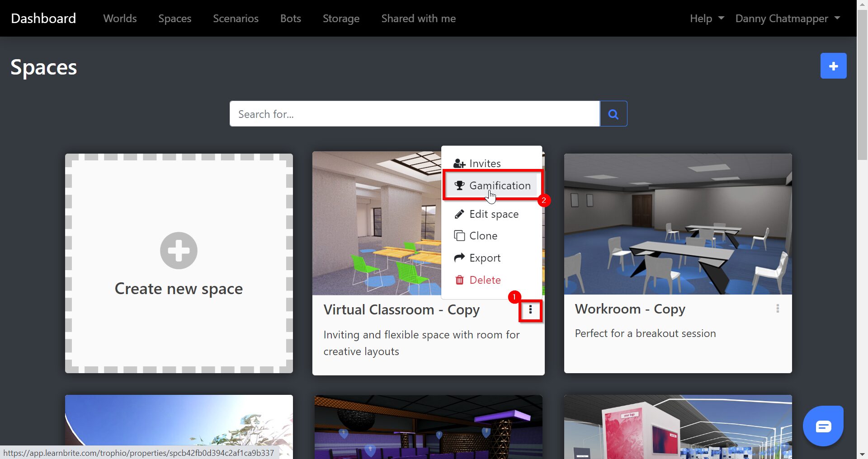Open the Workroom - Copy three-dot menu
This screenshot has width=868, height=459.
point(777,309)
